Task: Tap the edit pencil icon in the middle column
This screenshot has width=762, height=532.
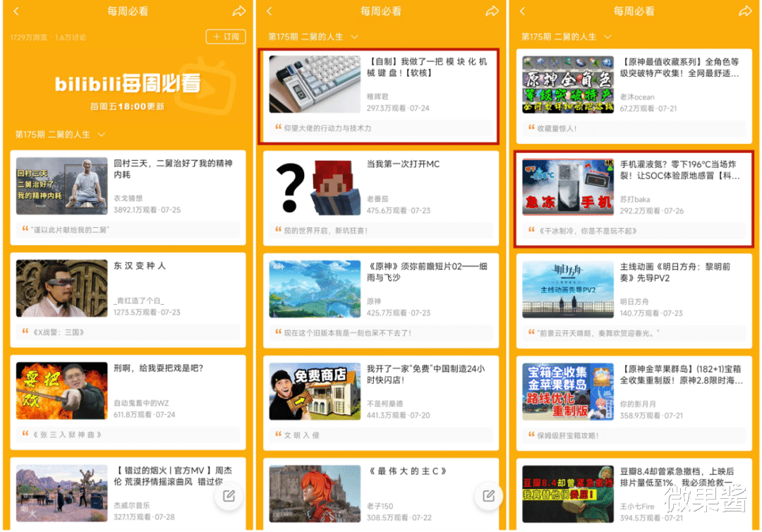Action: [x=488, y=497]
